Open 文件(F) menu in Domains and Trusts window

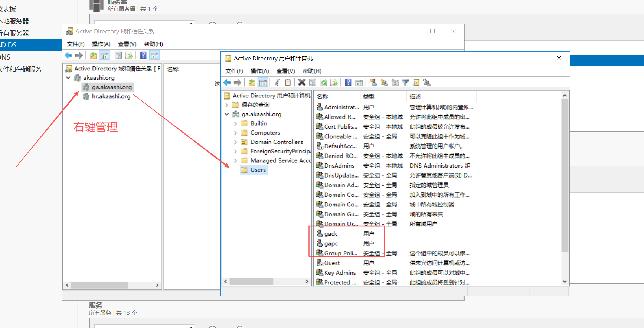(x=76, y=44)
